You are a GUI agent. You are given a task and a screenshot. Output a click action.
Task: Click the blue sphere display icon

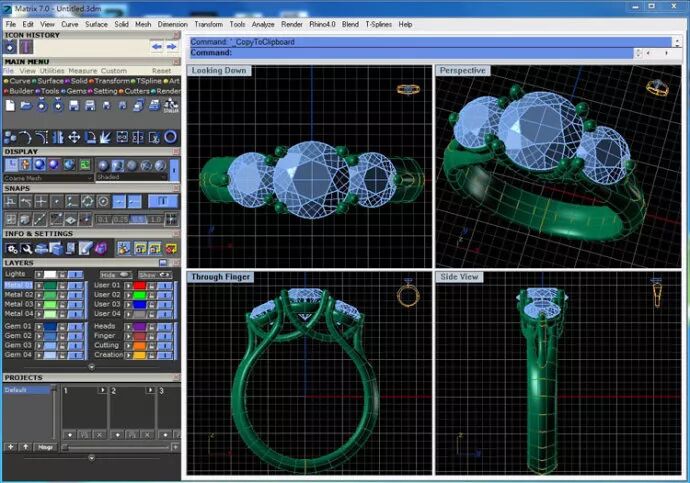(x=39, y=165)
